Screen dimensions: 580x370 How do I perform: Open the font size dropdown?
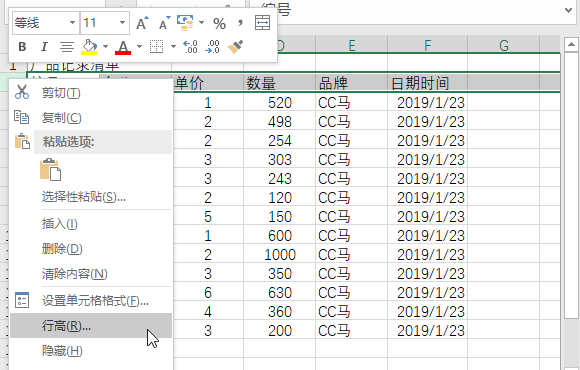tap(105, 23)
